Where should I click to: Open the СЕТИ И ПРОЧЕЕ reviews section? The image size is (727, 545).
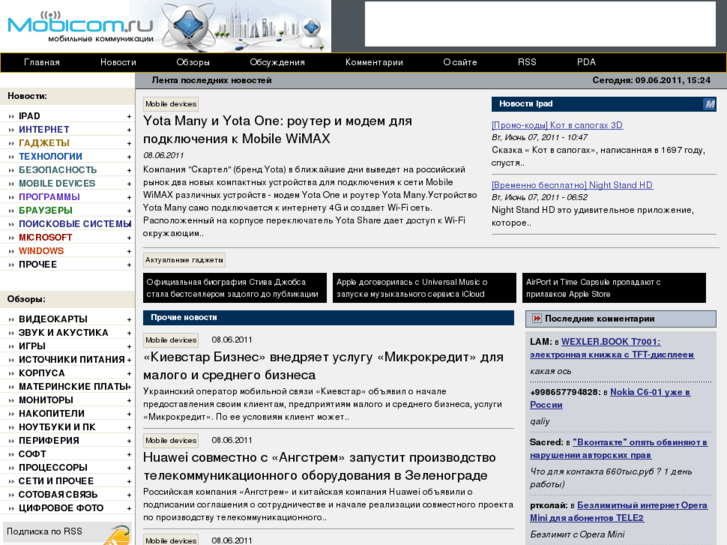56,481
